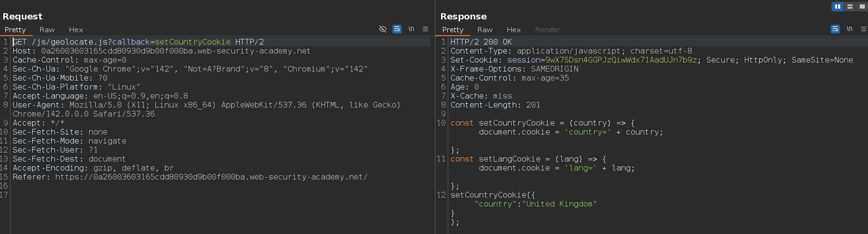Switch to side-by-side layout view

pos(837,7)
